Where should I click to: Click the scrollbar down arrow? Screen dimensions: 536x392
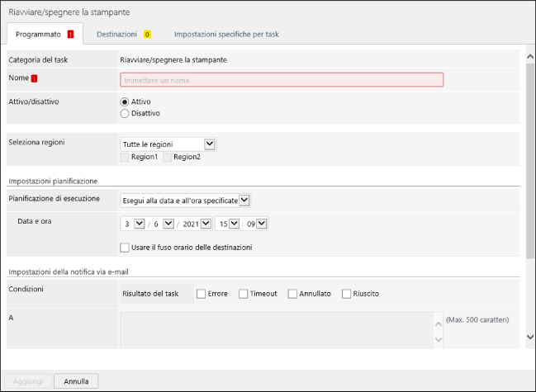(x=529, y=337)
